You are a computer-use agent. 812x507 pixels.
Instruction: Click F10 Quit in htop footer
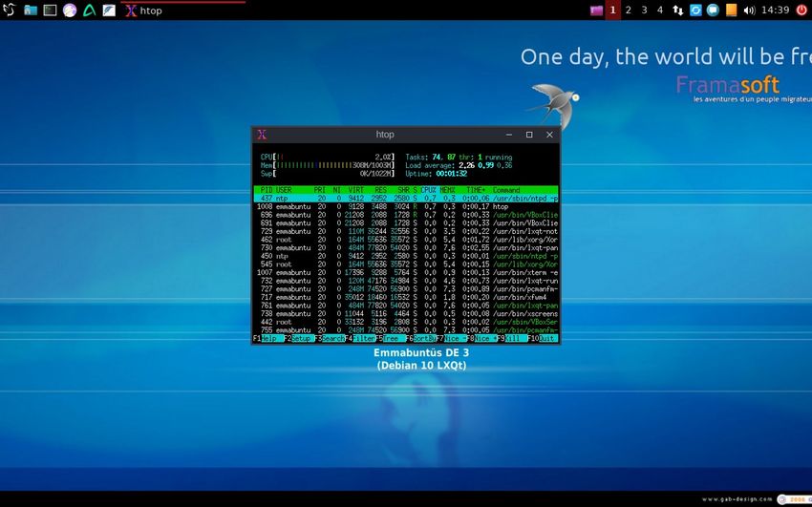543,338
